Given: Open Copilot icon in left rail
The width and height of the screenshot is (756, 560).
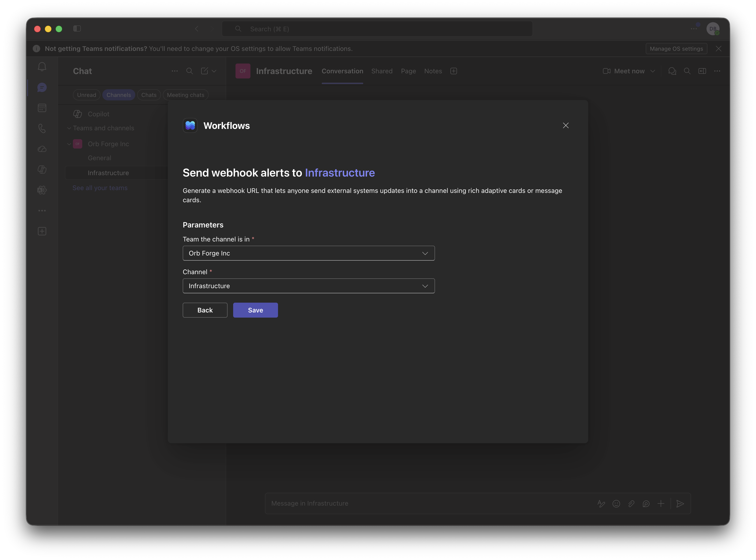Looking at the screenshot, I should (x=42, y=170).
